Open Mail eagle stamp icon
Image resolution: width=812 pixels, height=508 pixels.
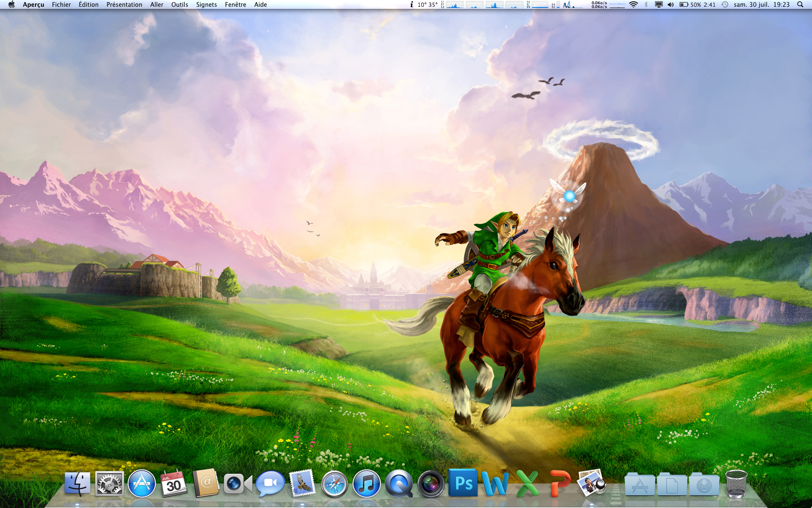click(x=302, y=483)
